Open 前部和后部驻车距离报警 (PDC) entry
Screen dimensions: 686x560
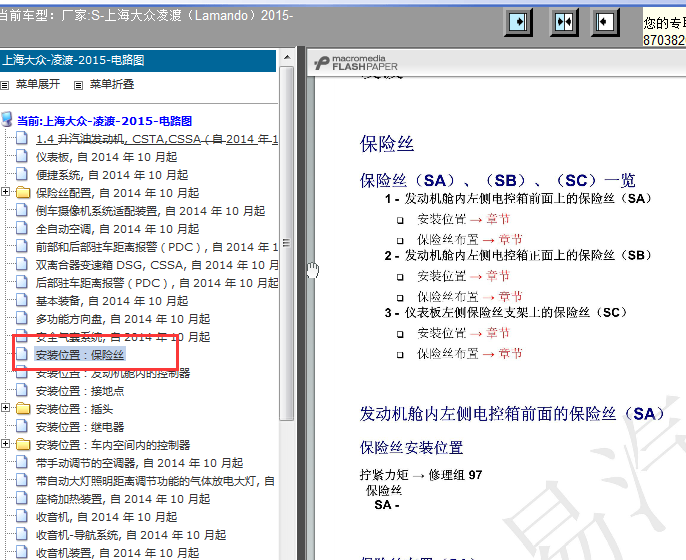point(157,247)
